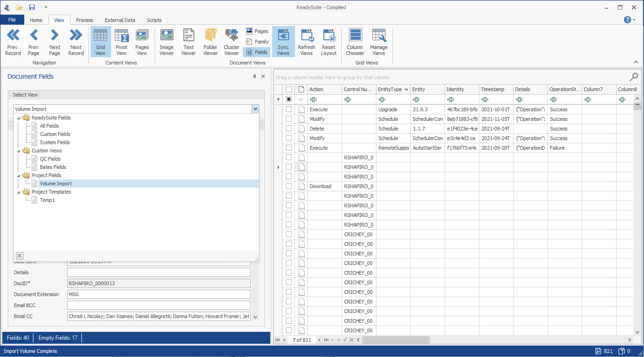
Task: Open the Column Chooser
Action: (355, 42)
